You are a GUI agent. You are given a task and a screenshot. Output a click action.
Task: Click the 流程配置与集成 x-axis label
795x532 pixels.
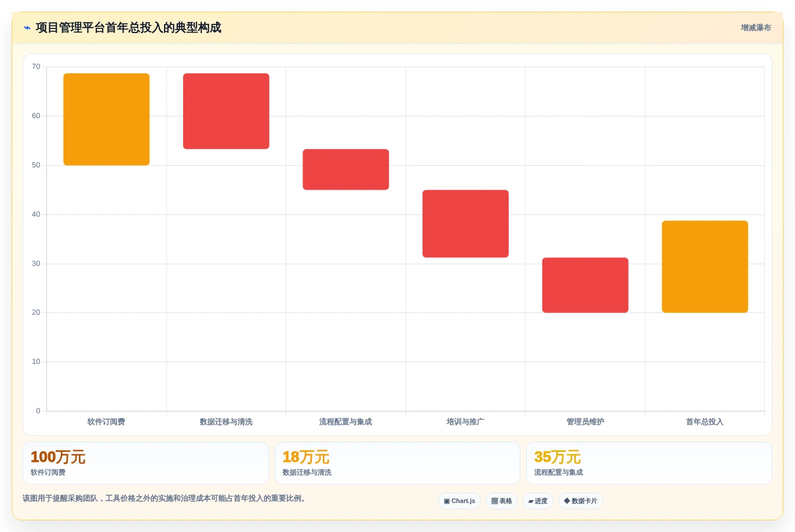346,422
